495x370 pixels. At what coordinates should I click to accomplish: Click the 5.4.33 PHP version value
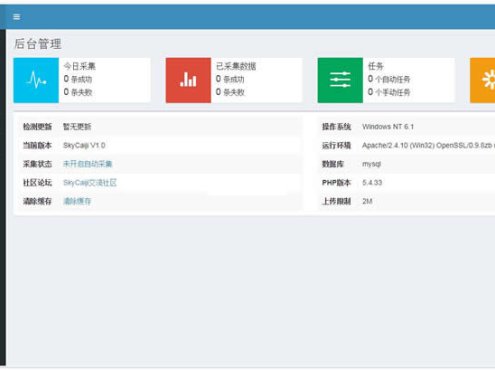coord(372,183)
